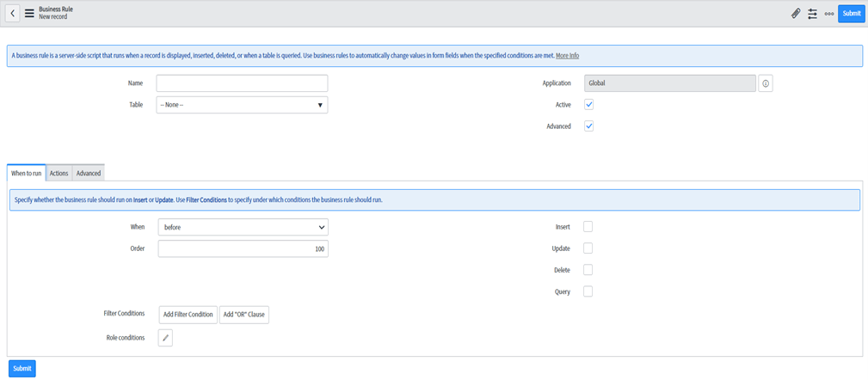868x380 pixels.
Task: Click the Filter Conditions label
Action: [124, 314]
